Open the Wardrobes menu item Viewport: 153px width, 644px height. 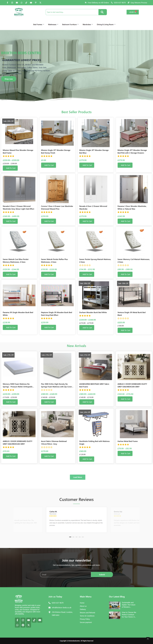pos(88,24)
